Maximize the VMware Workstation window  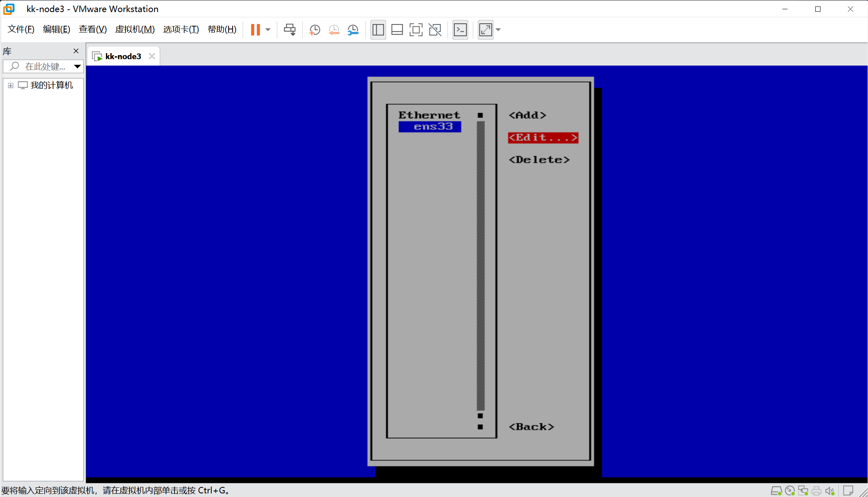(818, 9)
